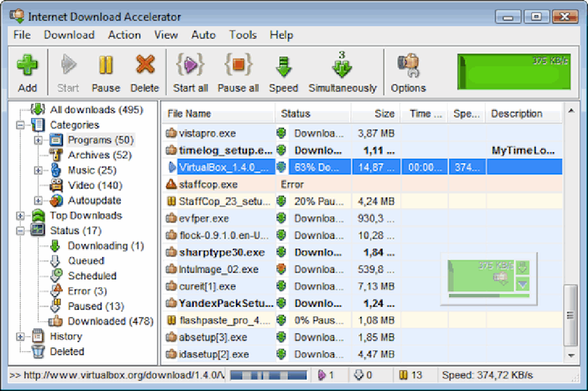The width and height of the screenshot is (588, 391).
Task: Open the Action menu
Action: (124, 35)
